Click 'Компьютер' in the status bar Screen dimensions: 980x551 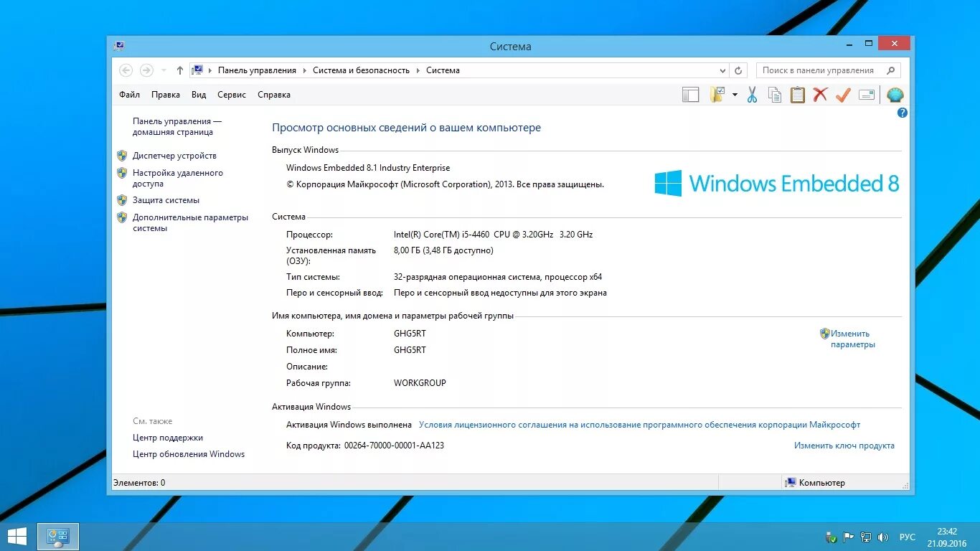pos(822,483)
